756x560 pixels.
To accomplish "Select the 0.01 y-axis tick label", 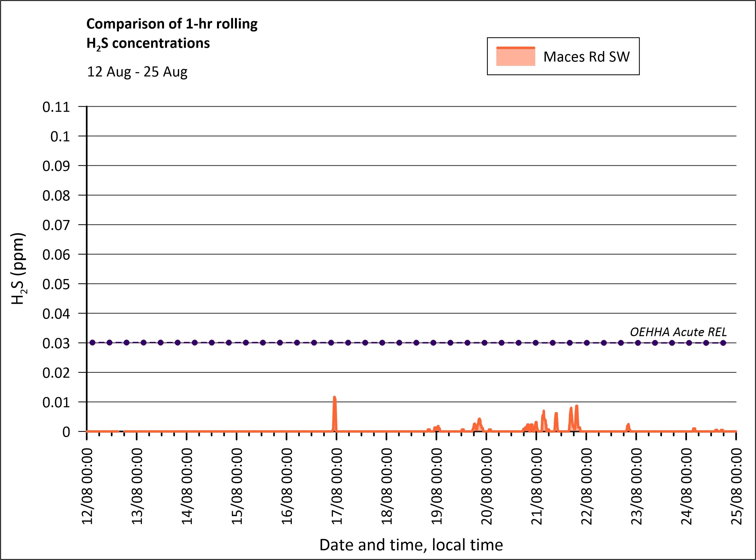I will pyautogui.click(x=56, y=402).
